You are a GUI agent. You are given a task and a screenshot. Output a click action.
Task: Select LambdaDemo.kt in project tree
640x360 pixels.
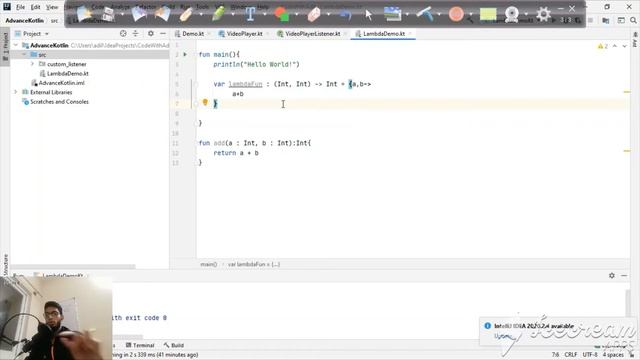[x=68, y=73]
